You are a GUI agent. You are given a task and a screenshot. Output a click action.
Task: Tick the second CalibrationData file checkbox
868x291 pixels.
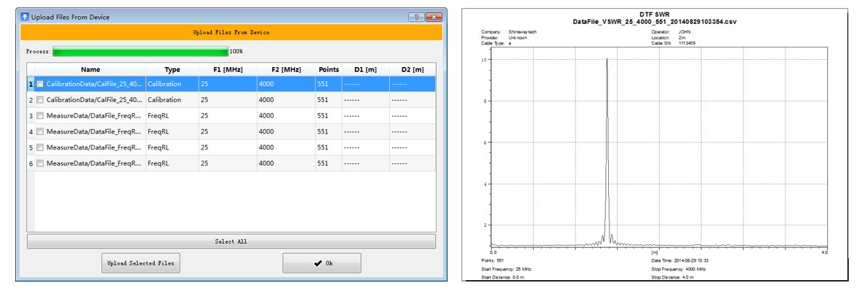40,100
